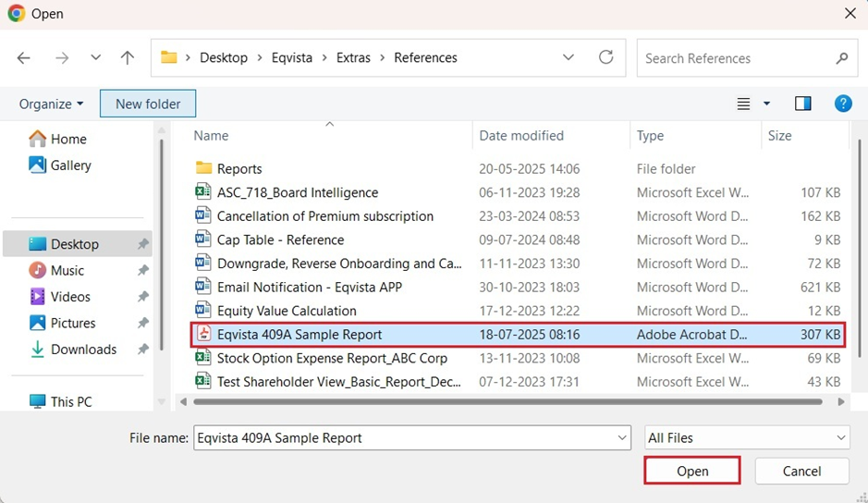Open Downloads in the navigation pane
The width and height of the screenshot is (868, 503).
[x=72, y=350]
